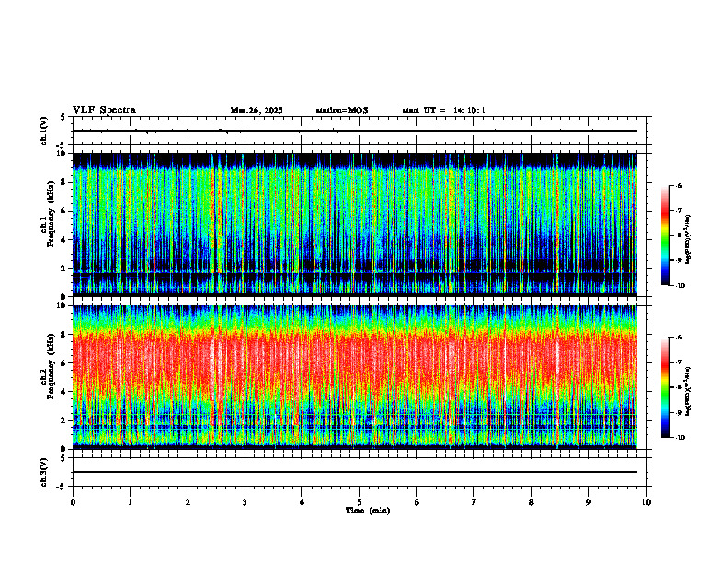The width and height of the screenshot is (728, 563).
Task: Click the ch.3 voltage waveform strip
Action: click(359, 472)
